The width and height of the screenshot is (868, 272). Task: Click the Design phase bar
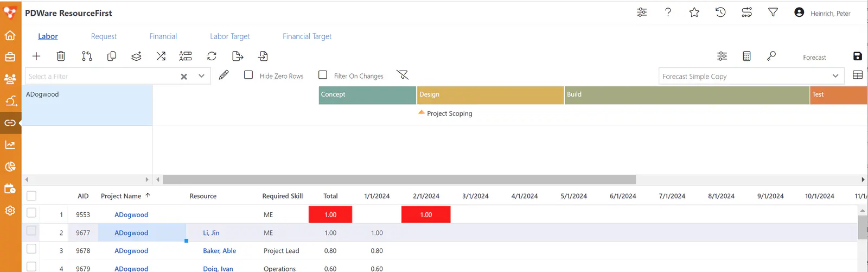(490, 94)
